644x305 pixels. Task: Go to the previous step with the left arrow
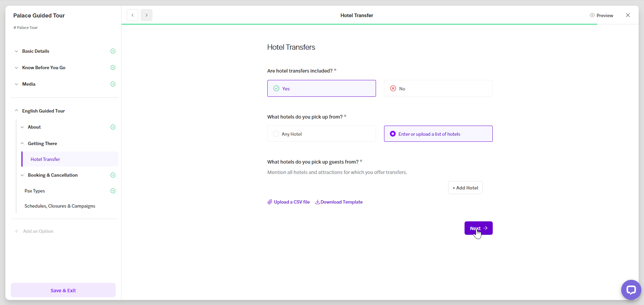pyautogui.click(x=132, y=15)
